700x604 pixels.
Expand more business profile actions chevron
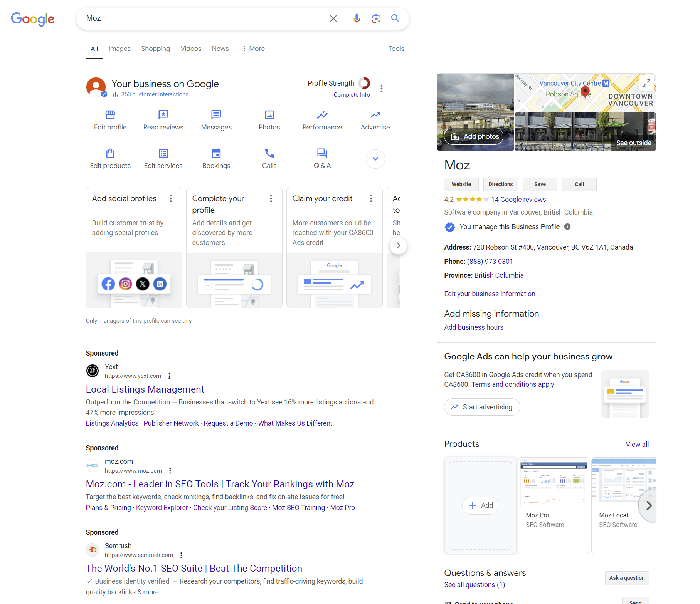pos(375,159)
